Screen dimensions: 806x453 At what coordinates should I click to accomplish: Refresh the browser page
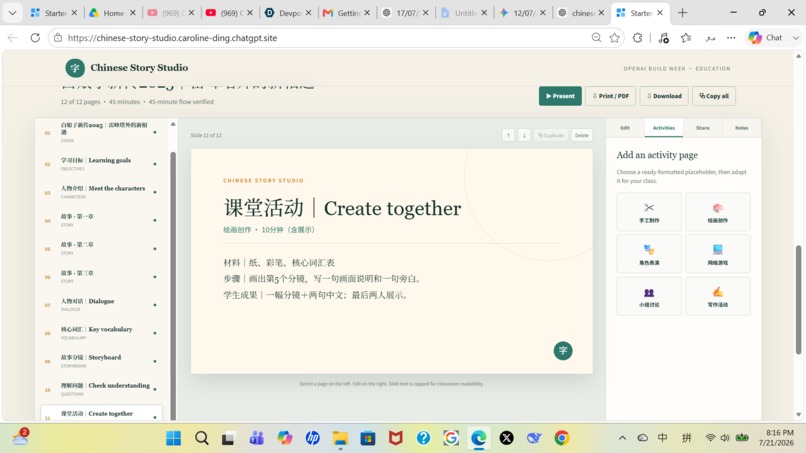point(35,38)
